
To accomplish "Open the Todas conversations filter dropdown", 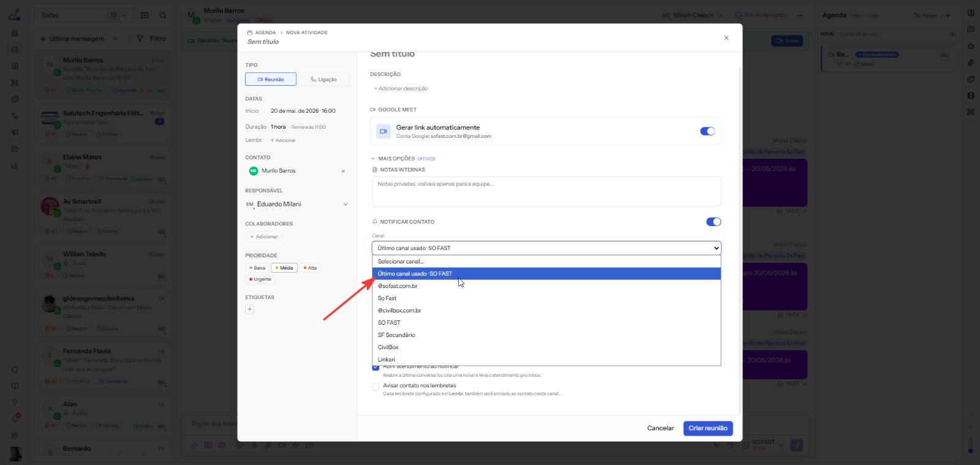I will pyautogui.click(x=84, y=15).
